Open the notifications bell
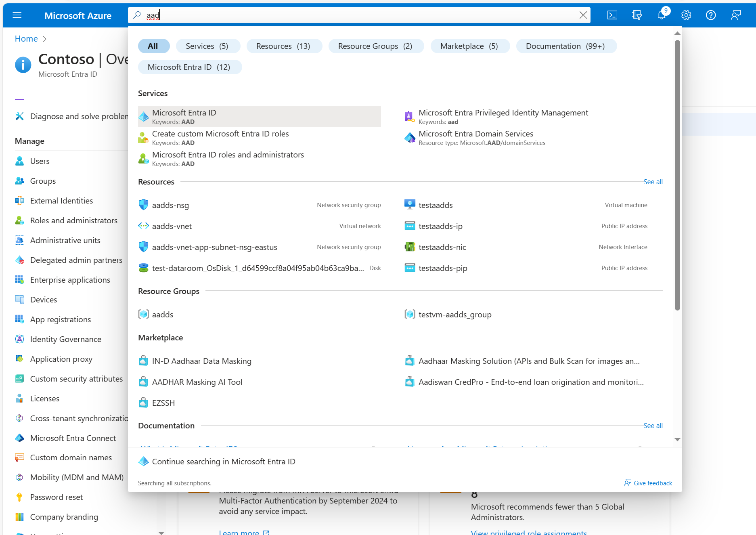 coord(662,15)
